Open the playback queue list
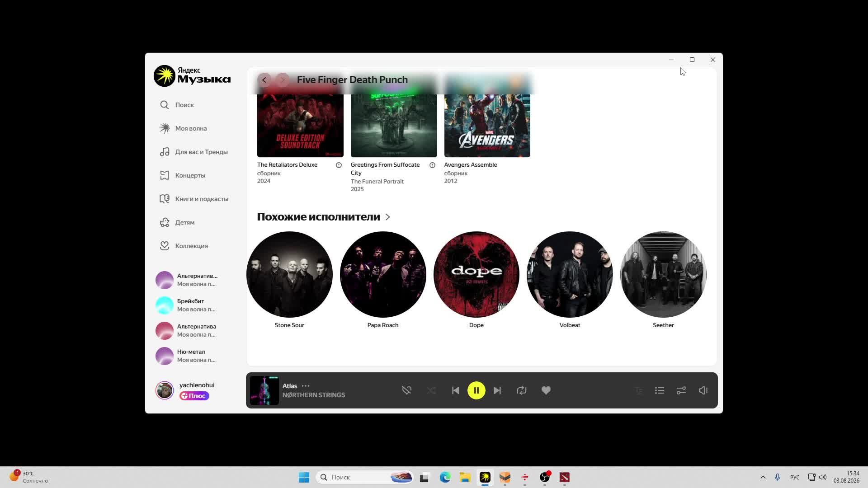Image resolution: width=868 pixels, height=488 pixels. [660, 390]
